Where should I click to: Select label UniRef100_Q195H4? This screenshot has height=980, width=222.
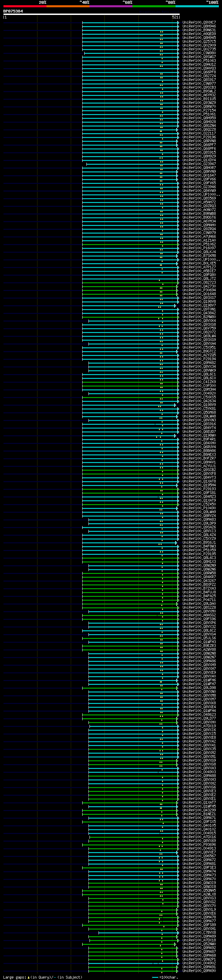[x=199, y=485]
